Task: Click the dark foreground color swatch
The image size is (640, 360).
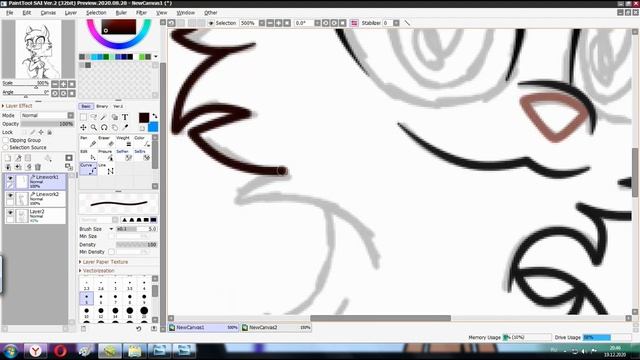Action: click(144, 118)
